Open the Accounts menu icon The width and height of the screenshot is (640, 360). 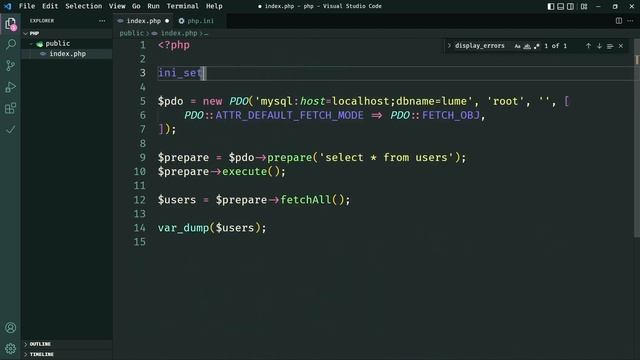(x=11, y=328)
